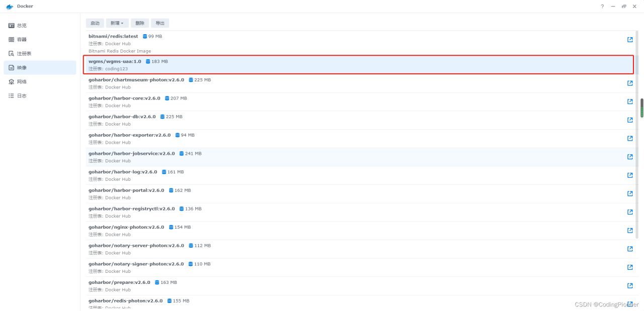Open external link for bitnami/redis:latest

pos(630,40)
